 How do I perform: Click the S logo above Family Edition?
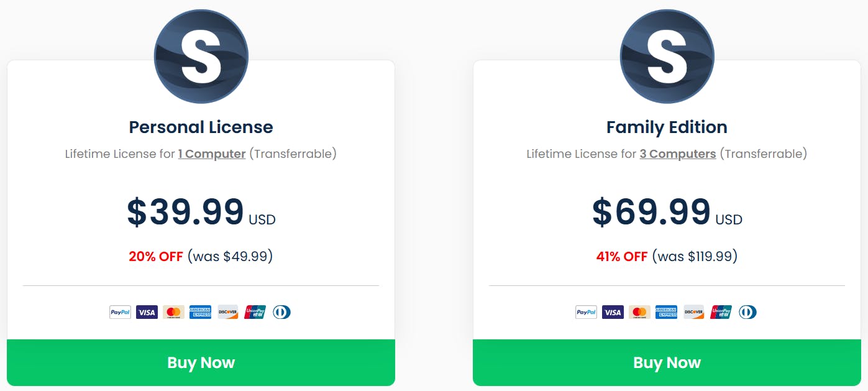click(x=667, y=57)
